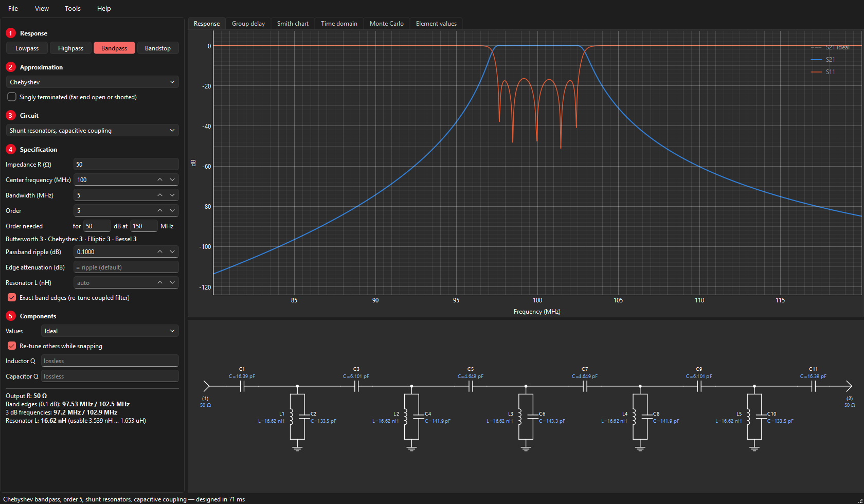Viewport: 864px width, 504px height.
Task: Click the C6 shunt capacitor symbol
Action: [533, 417]
